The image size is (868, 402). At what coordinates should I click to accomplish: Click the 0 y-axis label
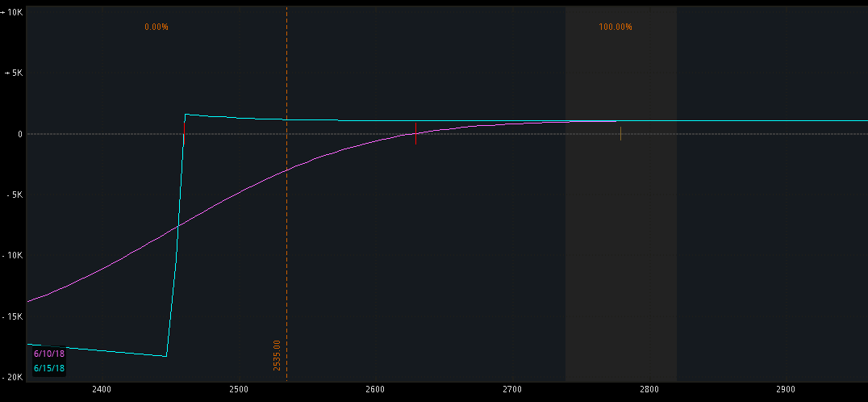pyautogui.click(x=19, y=133)
